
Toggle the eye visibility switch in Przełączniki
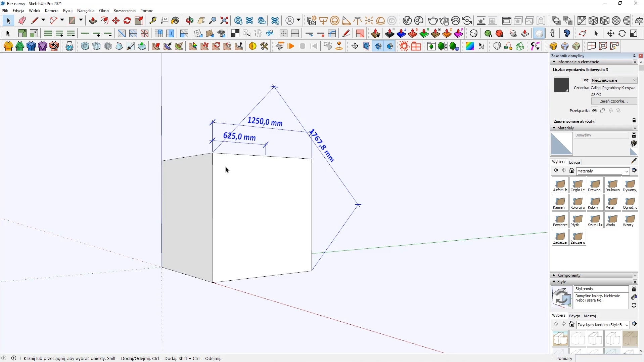tap(595, 111)
